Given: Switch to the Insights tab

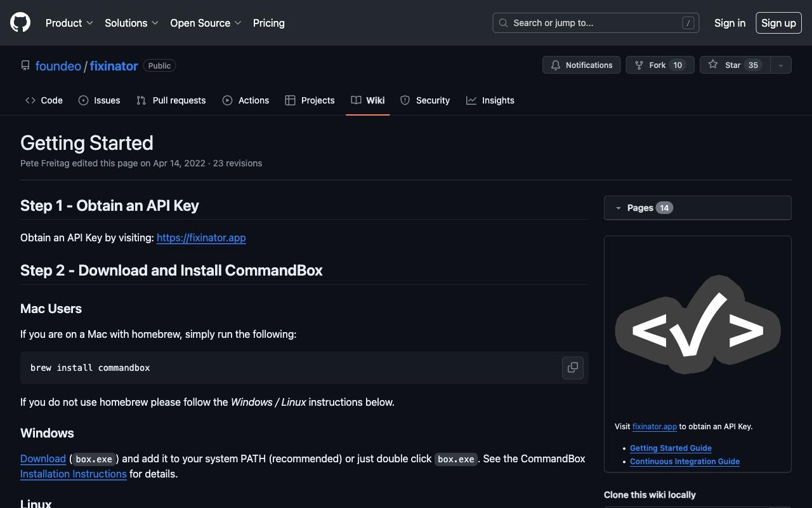Looking at the screenshot, I should 490,100.
